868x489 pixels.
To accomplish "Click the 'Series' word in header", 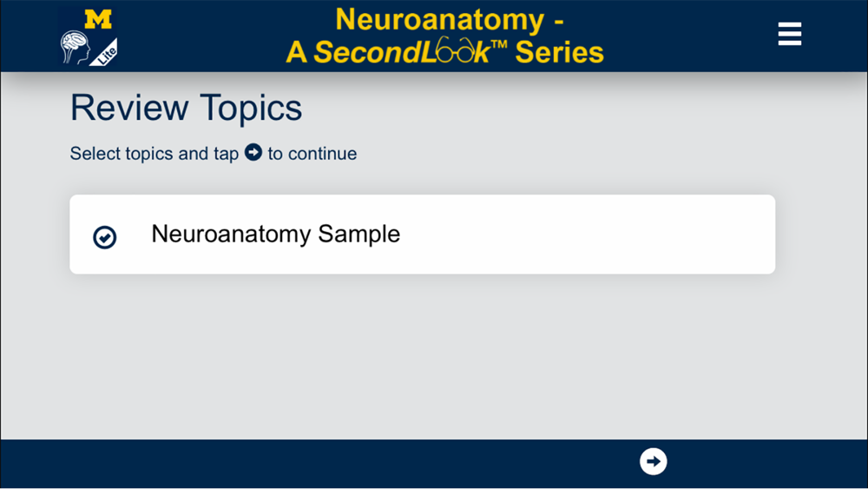I will pos(559,52).
